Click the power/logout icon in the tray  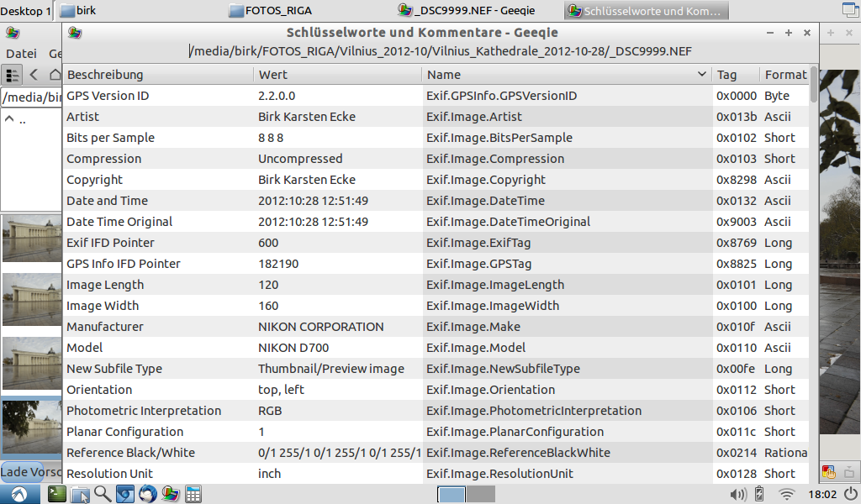click(850, 494)
